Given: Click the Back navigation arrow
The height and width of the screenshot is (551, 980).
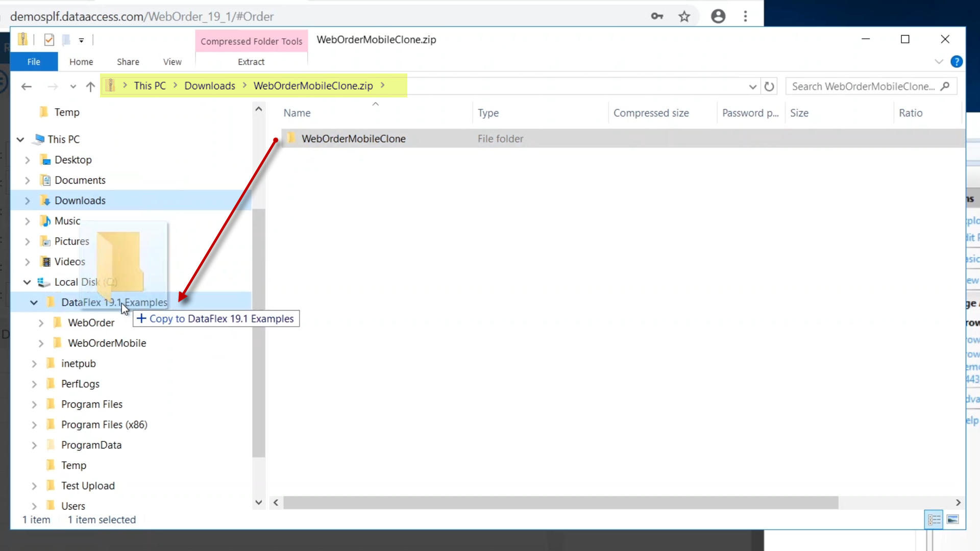Looking at the screenshot, I should pos(27,87).
